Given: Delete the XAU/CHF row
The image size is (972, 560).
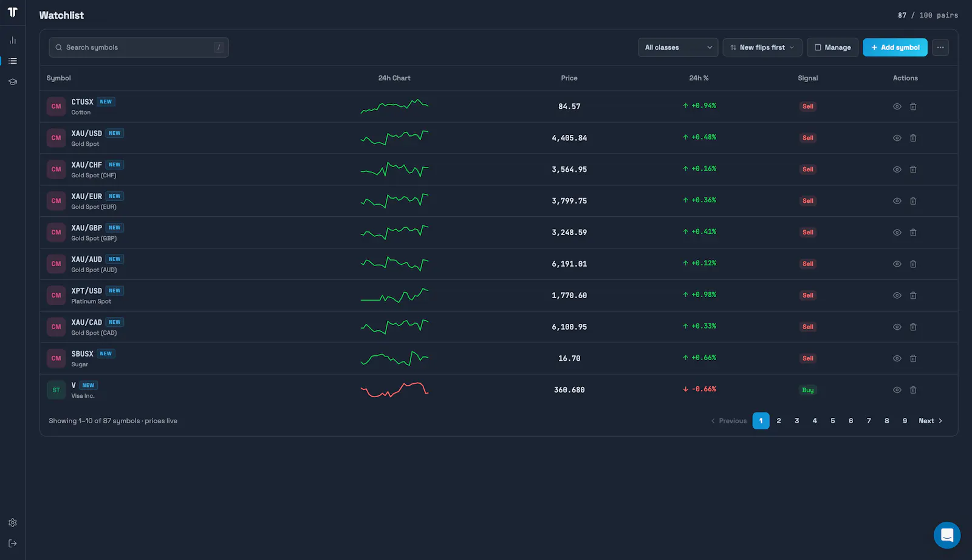Looking at the screenshot, I should 913,169.
